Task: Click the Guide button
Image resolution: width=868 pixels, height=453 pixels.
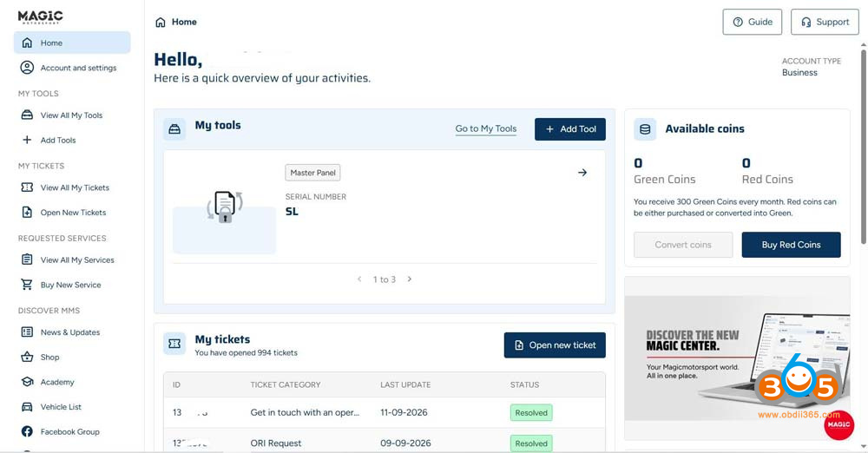Action: 753,23
